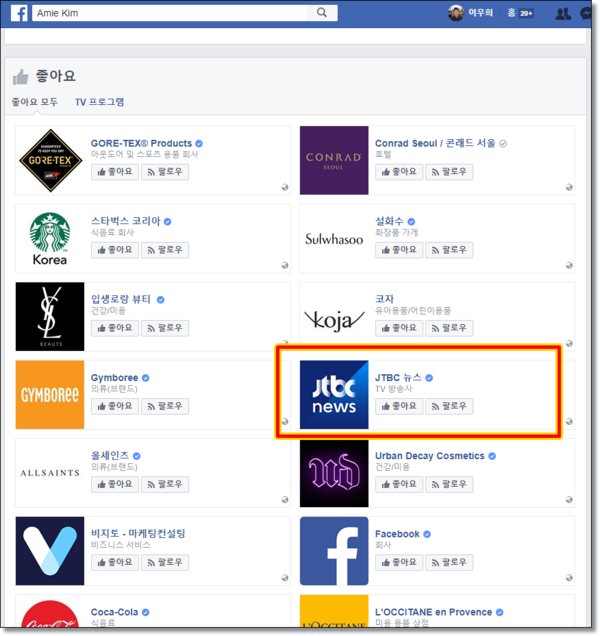Like the 올세인츠 page
Screen dimensions: 600x636
[x=115, y=484]
